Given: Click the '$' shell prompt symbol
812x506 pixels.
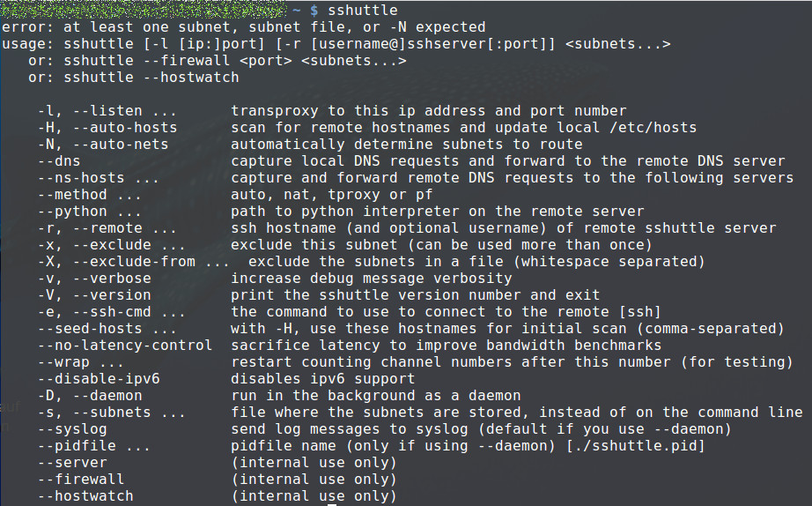Looking at the screenshot, I should coord(314,11).
